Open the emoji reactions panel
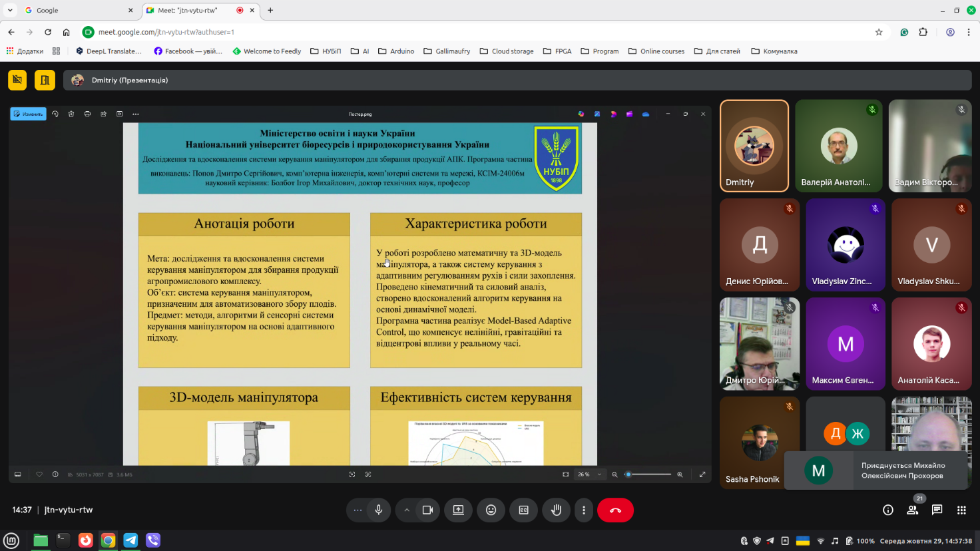 coord(491,510)
